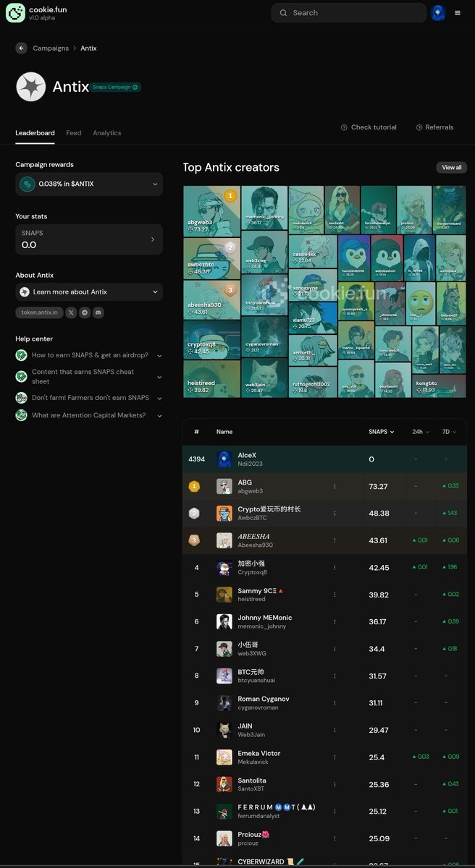Open Roman Cyganov profile name
This screenshot has width=475, height=868.
(264, 699)
